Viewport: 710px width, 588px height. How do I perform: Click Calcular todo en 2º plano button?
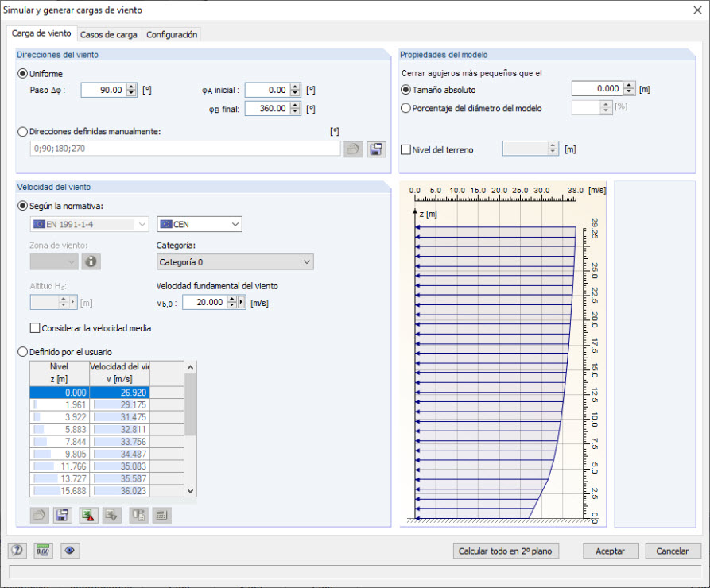506,551
